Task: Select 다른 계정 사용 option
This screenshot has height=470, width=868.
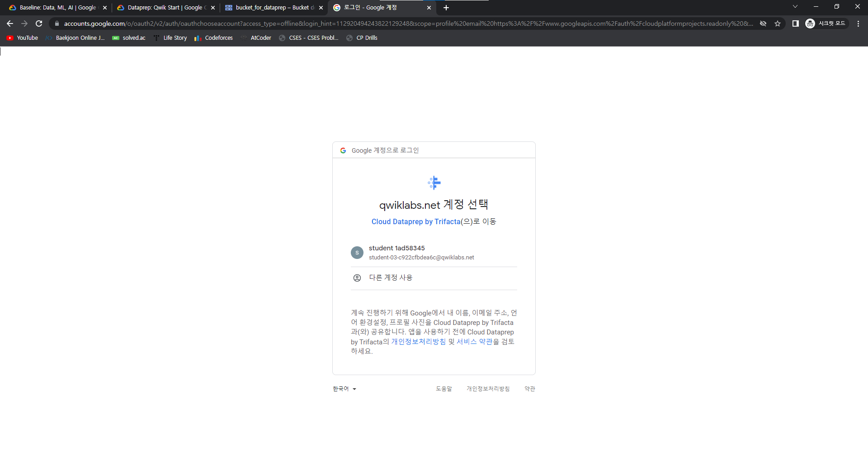Action: coord(434,278)
